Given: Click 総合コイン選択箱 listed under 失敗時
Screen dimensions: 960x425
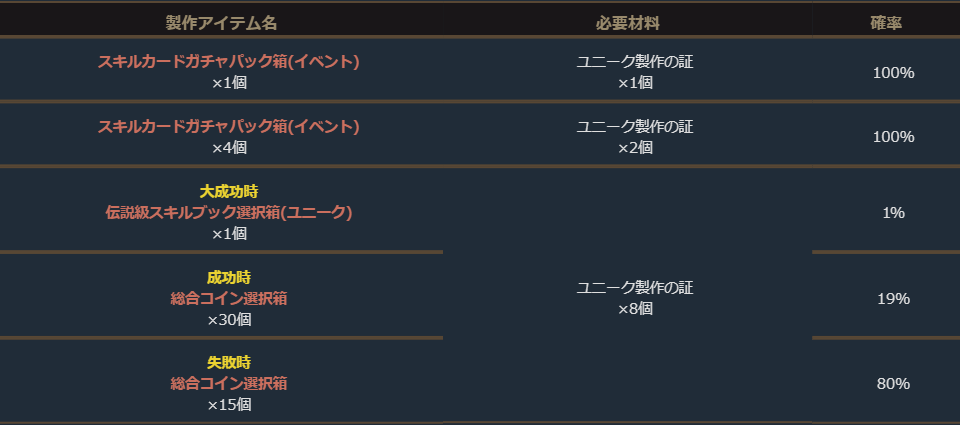Looking at the screenshot, I should [x=229, y=383].
